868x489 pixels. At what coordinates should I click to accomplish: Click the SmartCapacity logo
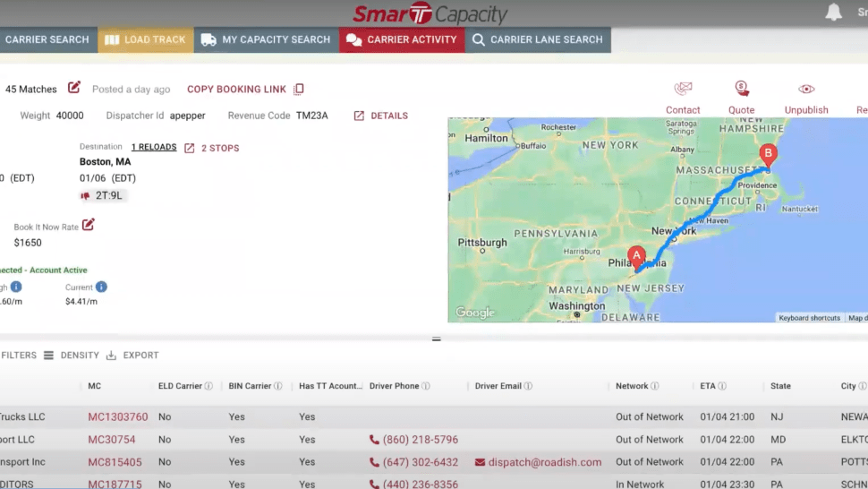click(430, 13)
